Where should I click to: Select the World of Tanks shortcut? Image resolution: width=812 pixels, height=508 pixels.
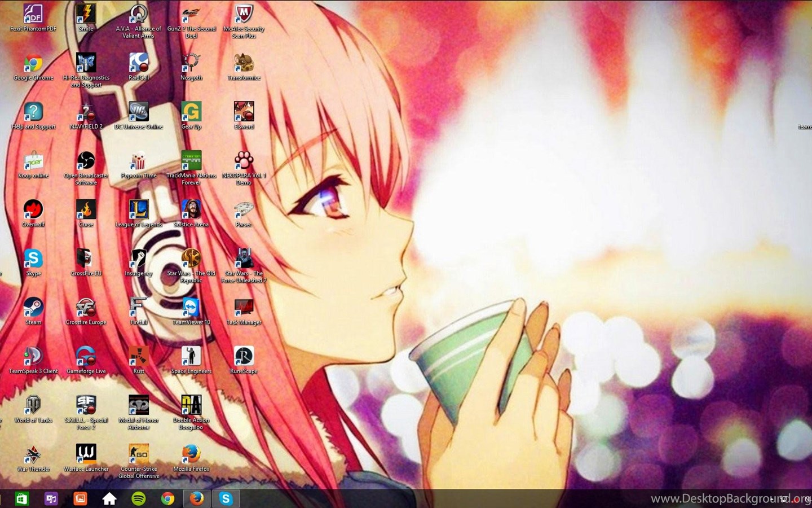point(33,406)
